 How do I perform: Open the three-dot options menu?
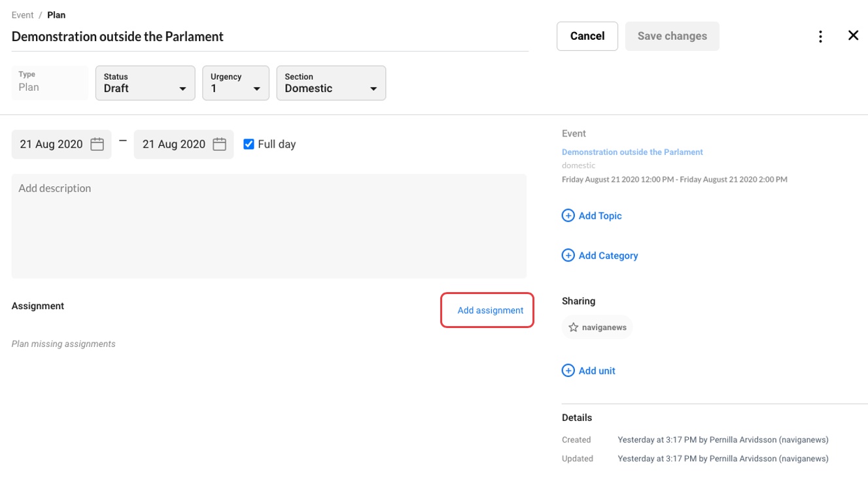click(820, 36)
